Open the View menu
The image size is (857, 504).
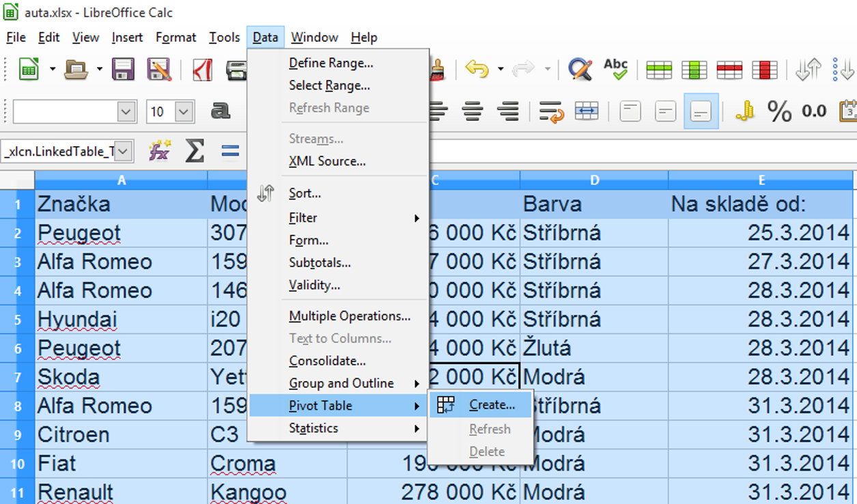[85, 38]
